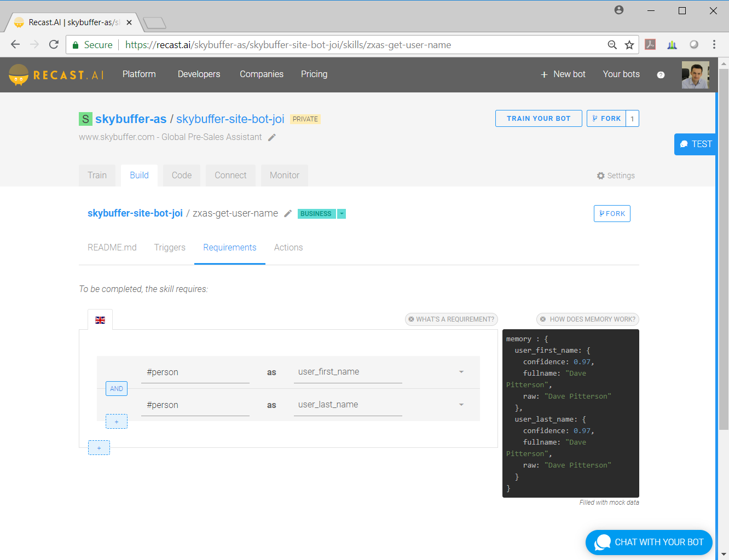Expand user_first_name dropdown arrow
This screenshot has height=560, width=729.
[x=461, y=372]
